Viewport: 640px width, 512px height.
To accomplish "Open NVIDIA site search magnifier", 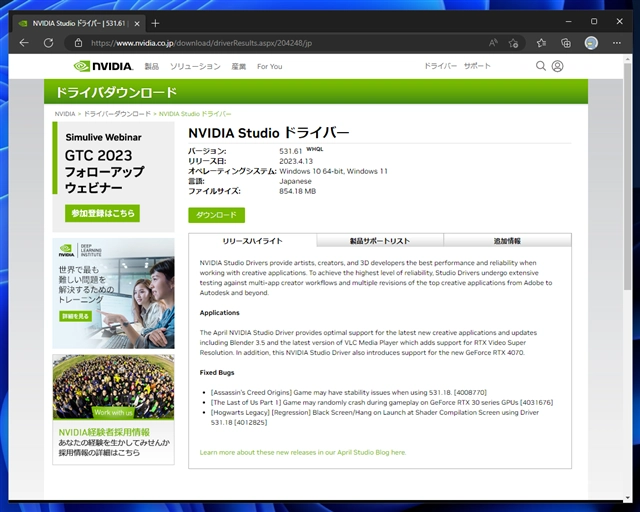I will (x=540, y=66).
